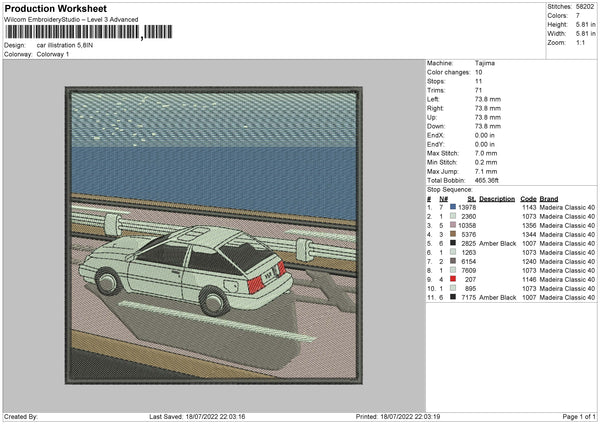Viewport: 600px width, 424px height.
Task: Click the Color changes value 10
Action: [479, 72]
